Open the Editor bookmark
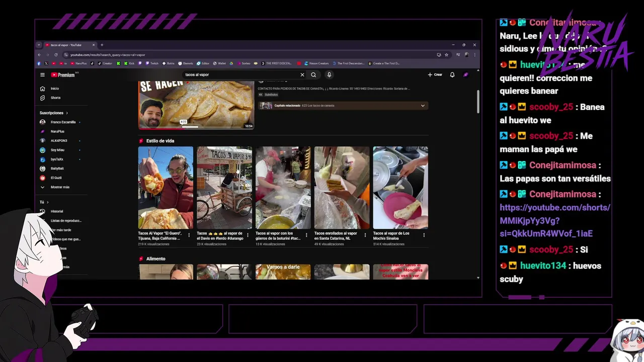Image resolution: width=644 pixels, height=362 pixels. pyautogui.click(x=203, y=63)
